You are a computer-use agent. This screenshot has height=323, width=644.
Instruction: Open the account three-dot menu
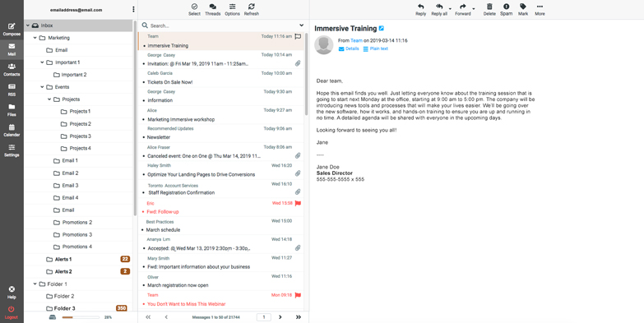133,9
